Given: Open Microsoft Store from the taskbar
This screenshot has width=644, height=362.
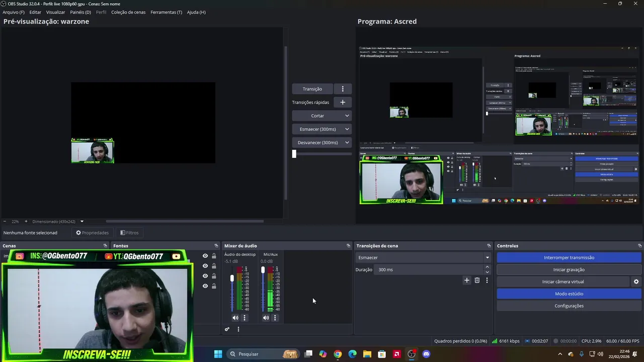Looking at the screenshot, I should [x=382, y=354].
